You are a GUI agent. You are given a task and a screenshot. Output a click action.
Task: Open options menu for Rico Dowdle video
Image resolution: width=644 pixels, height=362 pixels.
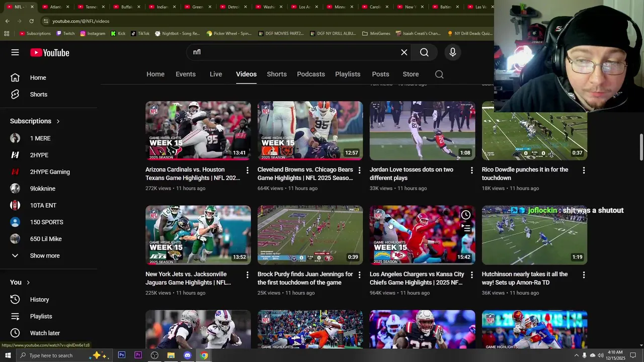coord(584,170)
